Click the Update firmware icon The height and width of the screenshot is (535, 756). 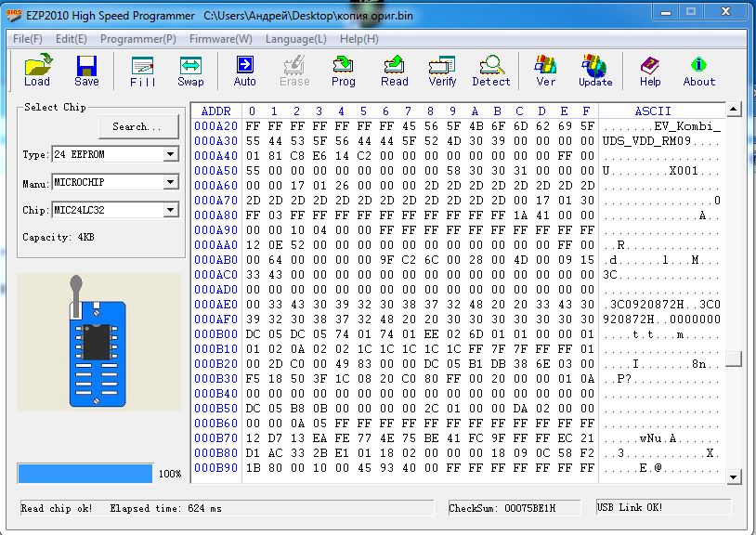[594, 70]
